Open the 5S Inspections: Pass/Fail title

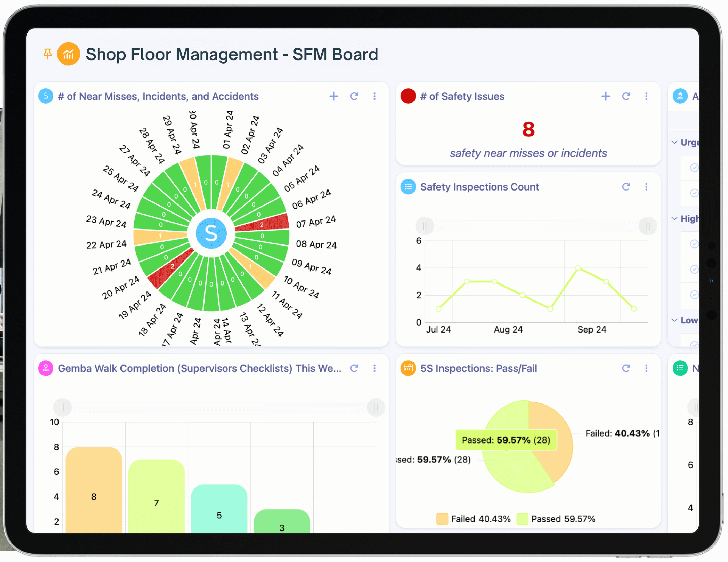point(479,368)
